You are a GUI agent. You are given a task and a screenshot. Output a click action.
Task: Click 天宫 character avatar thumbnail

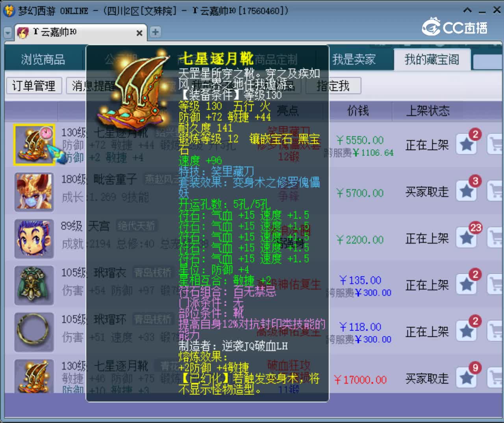34,239
